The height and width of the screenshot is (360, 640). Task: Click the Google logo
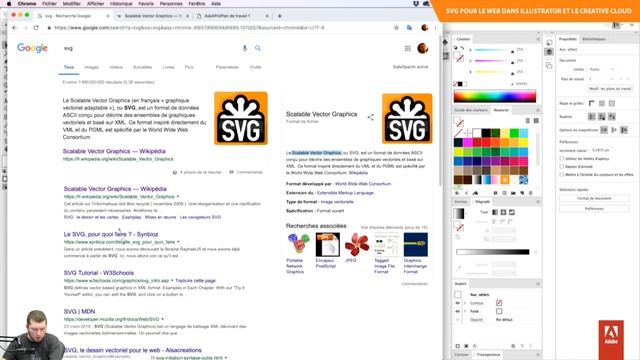(32, 48)
